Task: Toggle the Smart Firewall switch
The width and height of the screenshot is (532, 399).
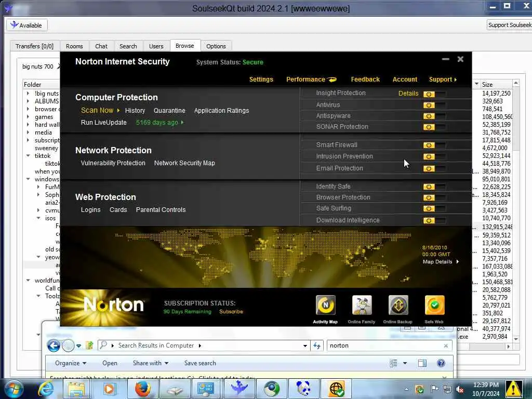Action: [434, 145]
